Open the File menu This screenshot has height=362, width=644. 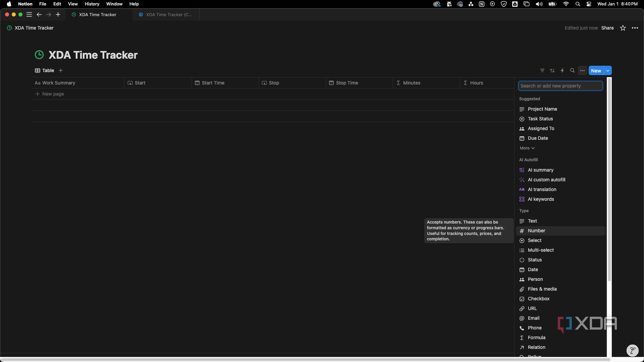pyautogui.click(x=43, y=4)
